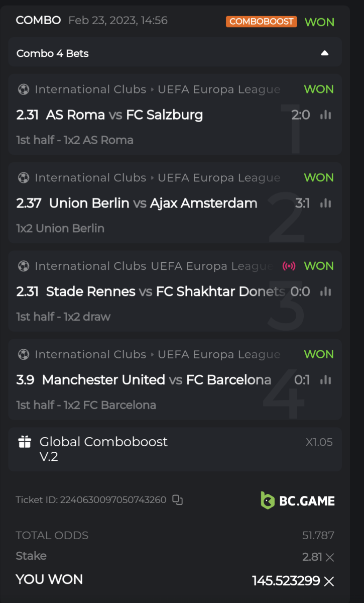The width and height of the screenshot is (364, 603).
Task: Click soccer ball icon on Barcelona bet
Action: click(x=23, y=355)
